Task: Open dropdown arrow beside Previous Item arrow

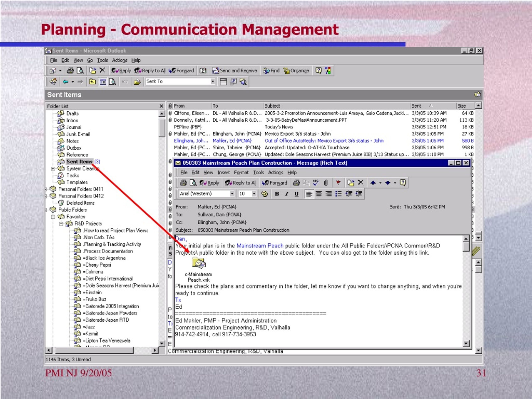Action: (380, 183)
